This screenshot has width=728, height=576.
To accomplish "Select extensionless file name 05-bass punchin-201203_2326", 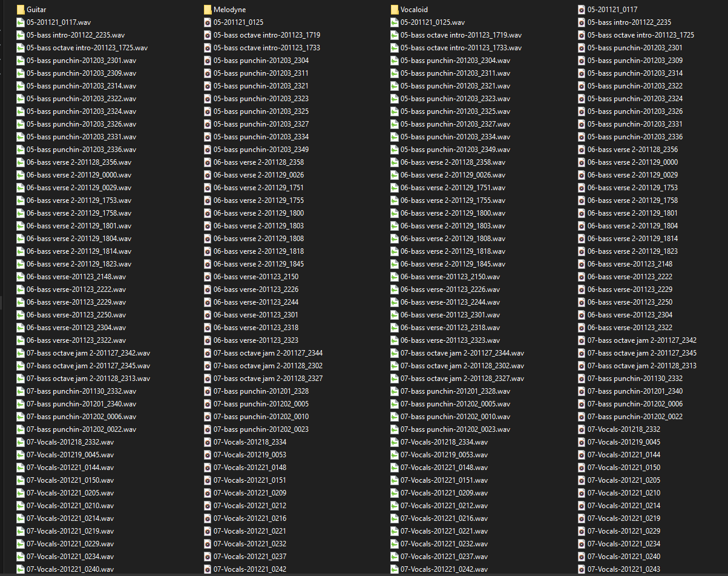I will pos(635,111).
